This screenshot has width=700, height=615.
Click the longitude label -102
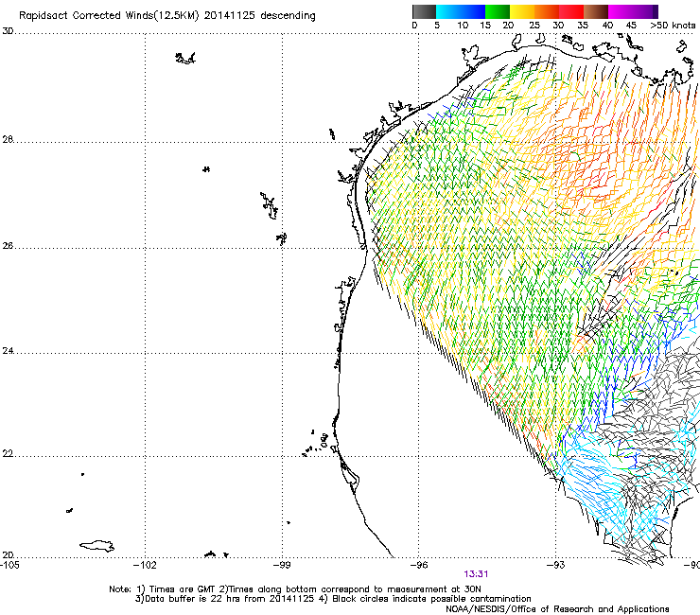click(x=146, y=565)
